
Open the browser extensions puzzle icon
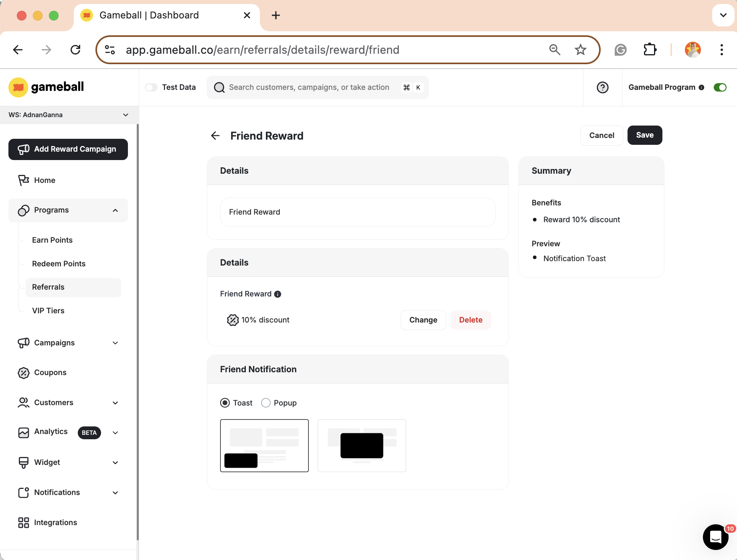tap(650, 50)
